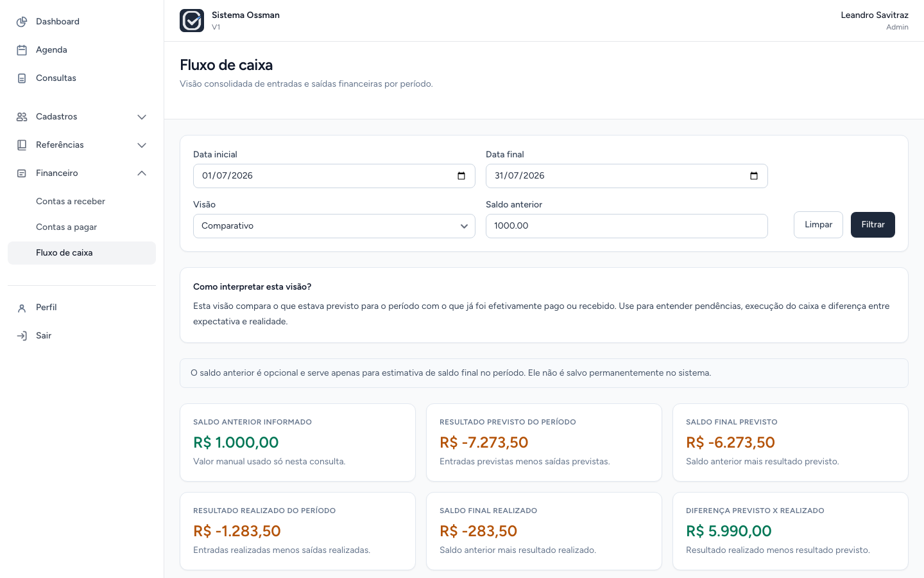Viewport: 924px width, 578px height.
Task: Click the Referências book icon
Action: (x=22, y=145)
